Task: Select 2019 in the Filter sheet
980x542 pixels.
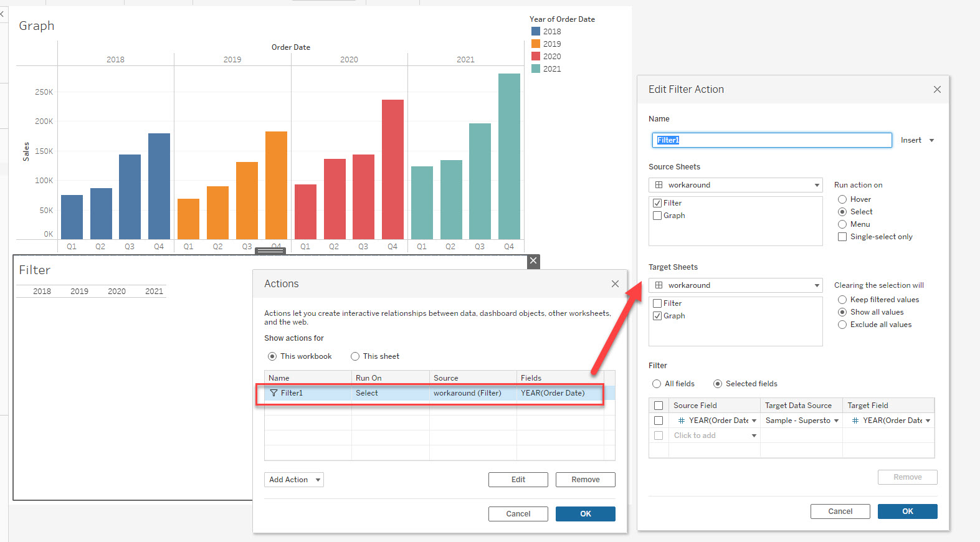Action: (79, 291)
